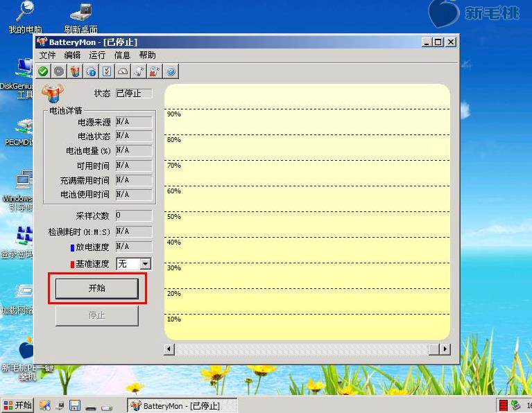Image resolution: width=532 pixels, height=413 pixels.
Task: Click the 电池状态 value field
Action: [134, 136]
